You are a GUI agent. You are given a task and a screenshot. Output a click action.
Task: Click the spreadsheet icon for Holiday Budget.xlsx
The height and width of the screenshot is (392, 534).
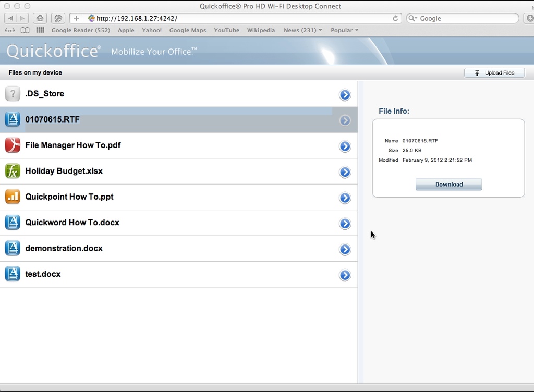coord(13,171)
